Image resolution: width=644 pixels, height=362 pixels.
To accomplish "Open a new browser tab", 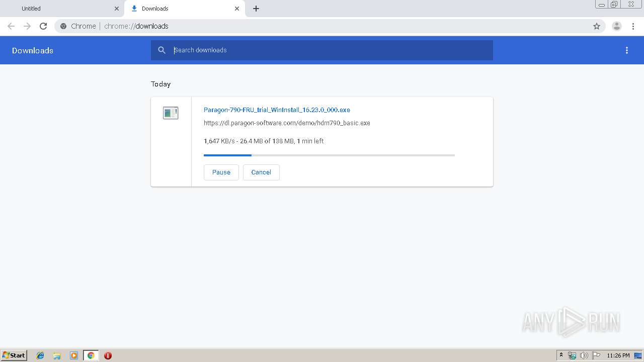I will [256, 9].
